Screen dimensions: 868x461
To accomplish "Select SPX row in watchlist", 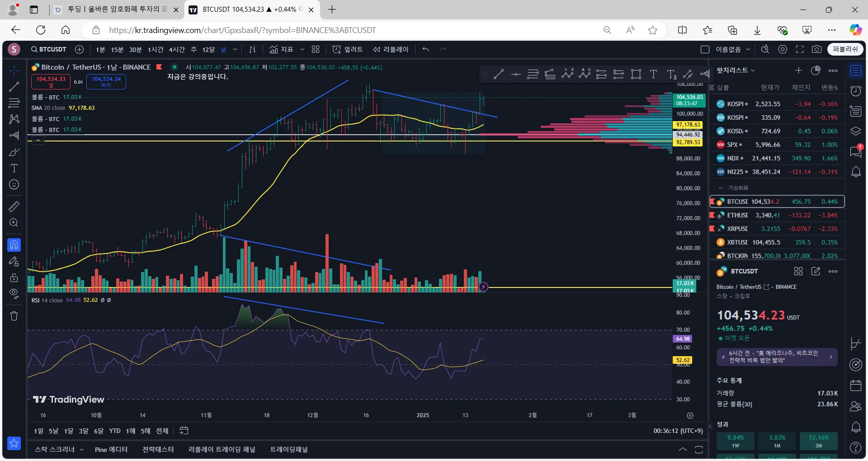I will click(777, 145).
